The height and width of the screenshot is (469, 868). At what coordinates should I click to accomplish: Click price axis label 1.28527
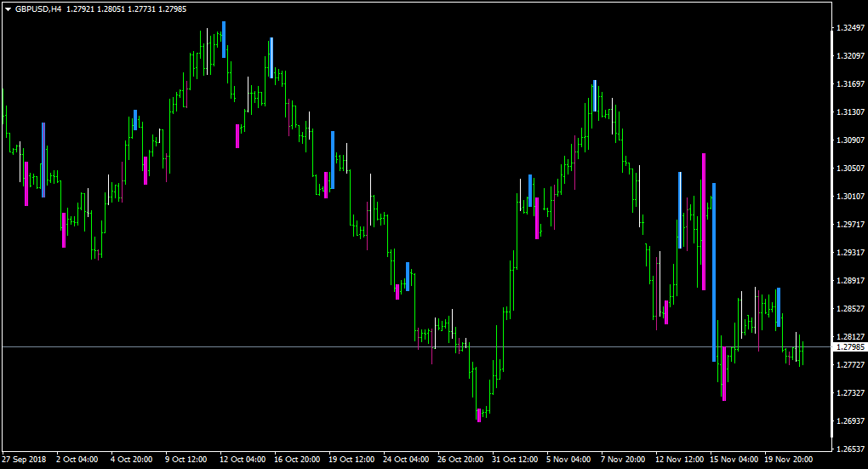click(850, 309)
